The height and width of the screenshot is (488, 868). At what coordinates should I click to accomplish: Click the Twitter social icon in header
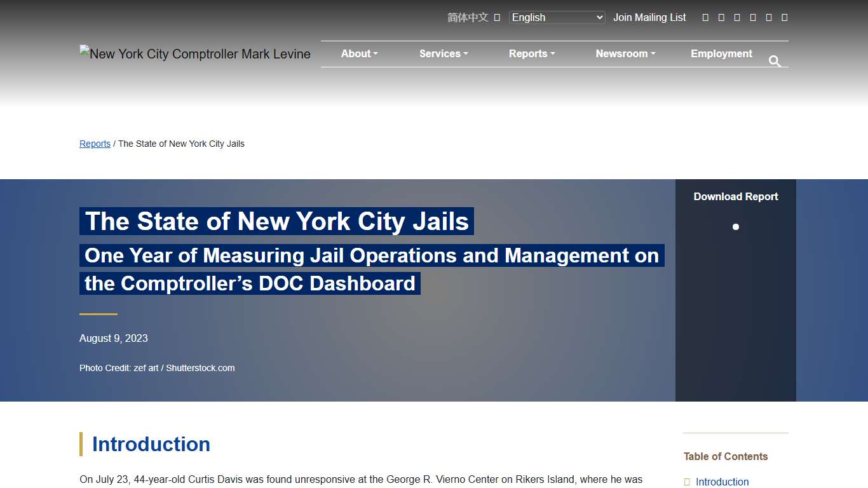pyautogui.click(x=721, y=17)
